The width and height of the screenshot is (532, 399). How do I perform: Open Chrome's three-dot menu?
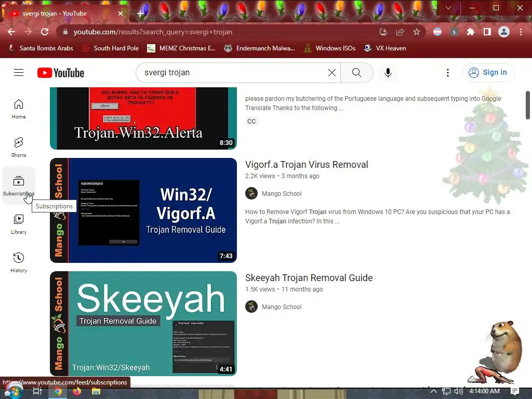521,32
